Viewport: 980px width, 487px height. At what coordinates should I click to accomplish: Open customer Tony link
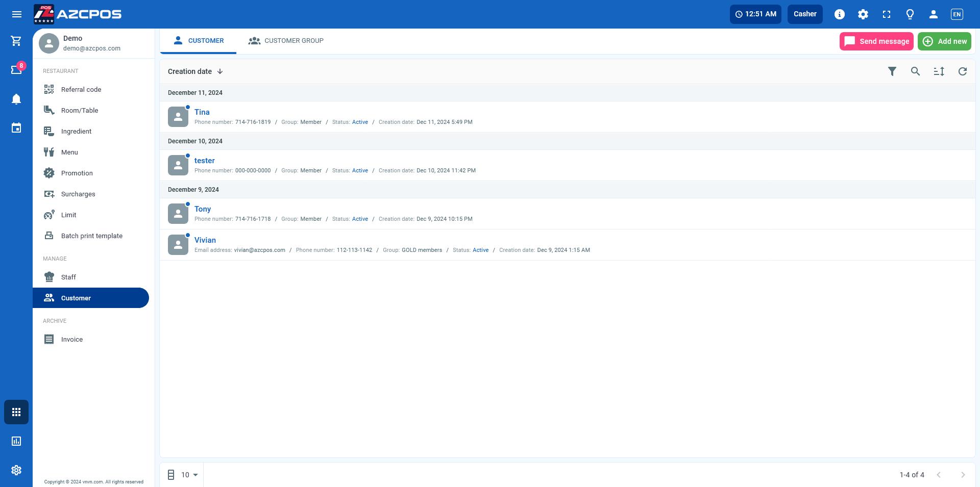203,209
